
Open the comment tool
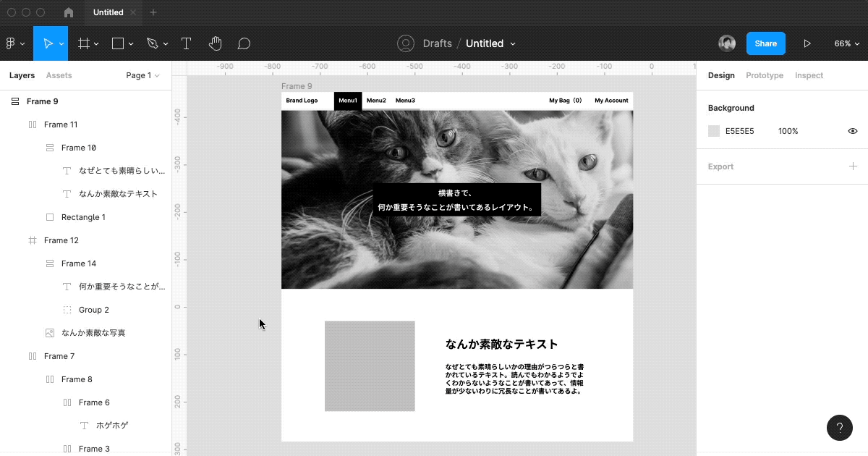coord(244,43)
